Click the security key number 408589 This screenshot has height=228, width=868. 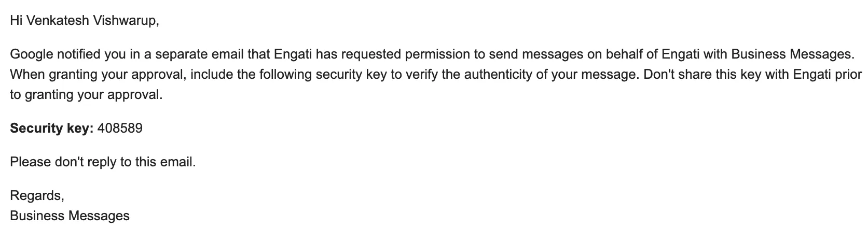[120, 128]
